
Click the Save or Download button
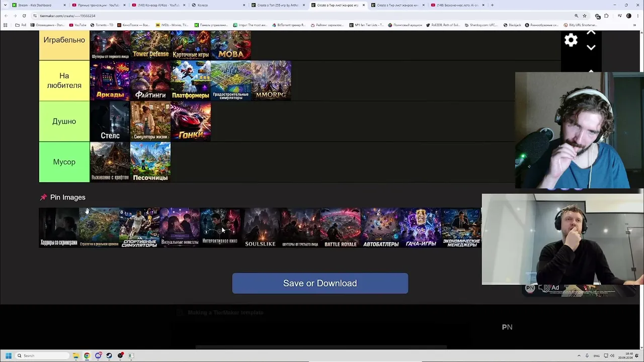click(320, 283)
